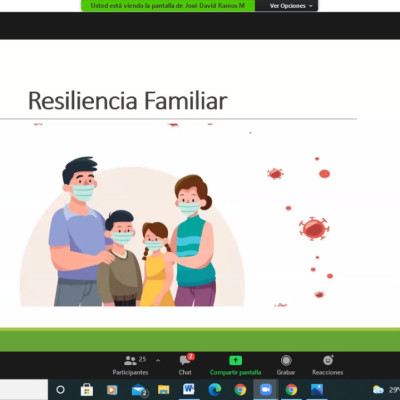Open the weather widget in system tray

[x=386, y=390]
